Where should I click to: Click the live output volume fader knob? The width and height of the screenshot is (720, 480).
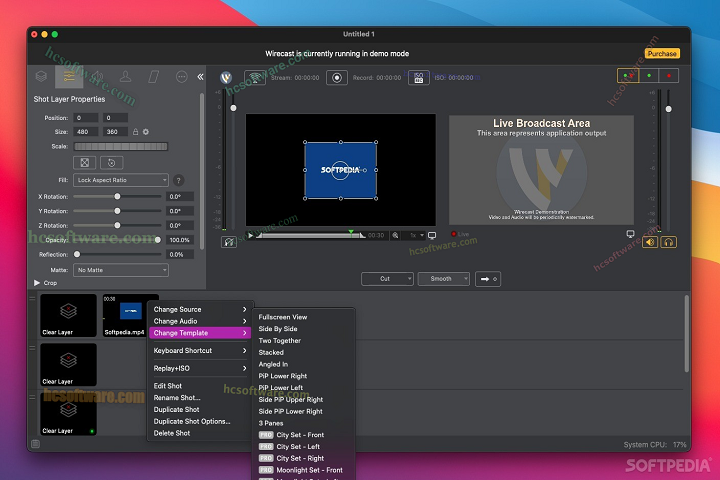669,109
